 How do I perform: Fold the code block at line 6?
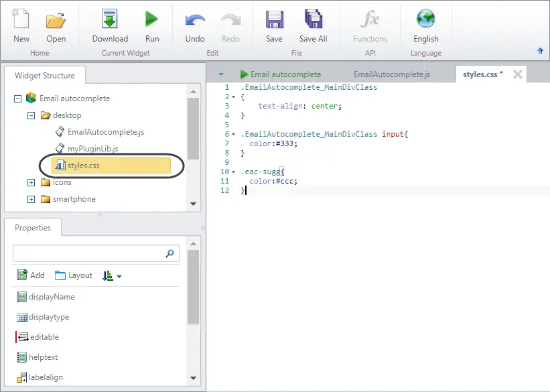(x=234, y=134)
